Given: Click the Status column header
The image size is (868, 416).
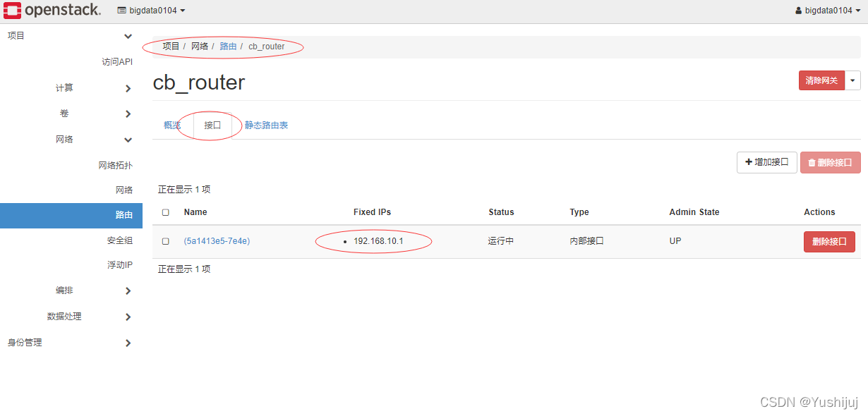Looking at the screenshot, I should [x=501, y=212].
